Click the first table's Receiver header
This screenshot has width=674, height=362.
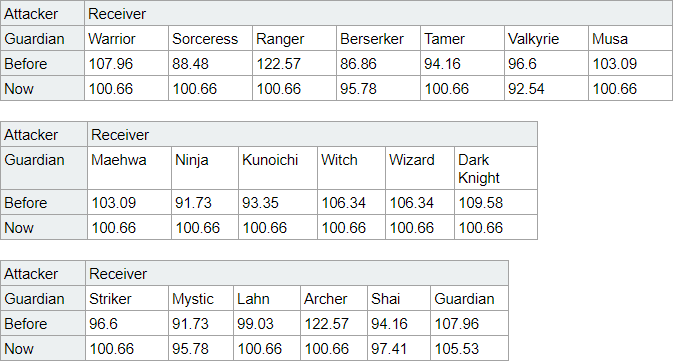(378, 13)
